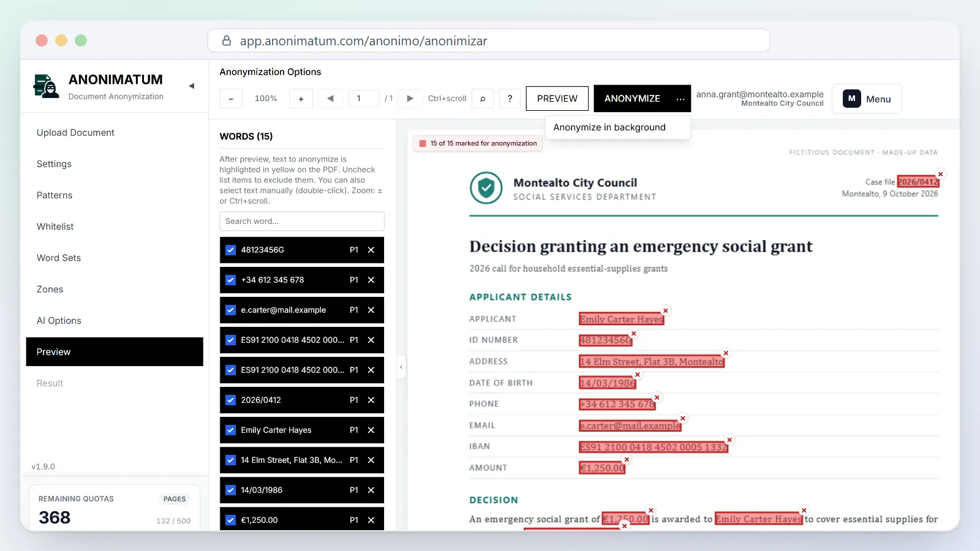Click the browser address bar

click(489, 41)
